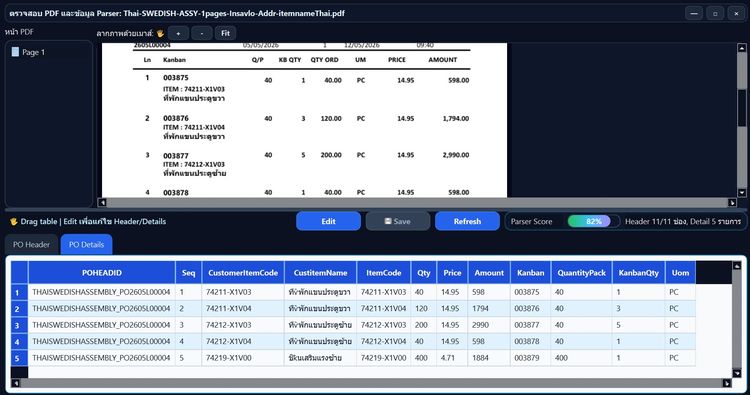
Task: Click Kanban cell 003875
Action: [x=530, y=292]
